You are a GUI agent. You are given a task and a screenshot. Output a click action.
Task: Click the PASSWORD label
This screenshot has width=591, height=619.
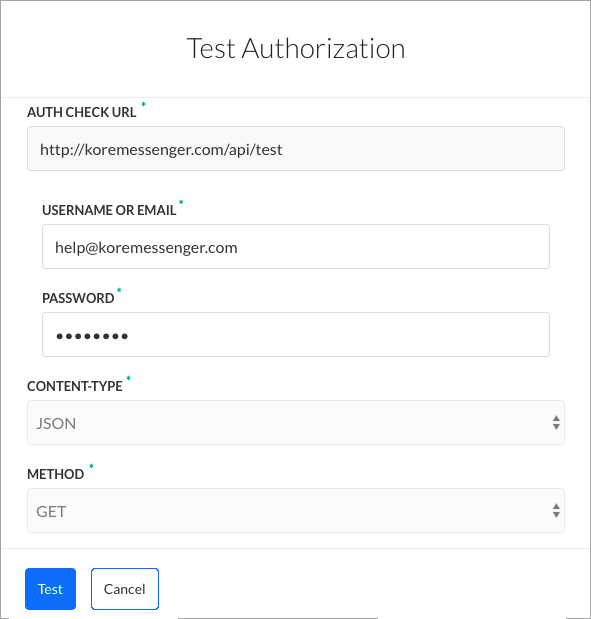pos(78,298)
